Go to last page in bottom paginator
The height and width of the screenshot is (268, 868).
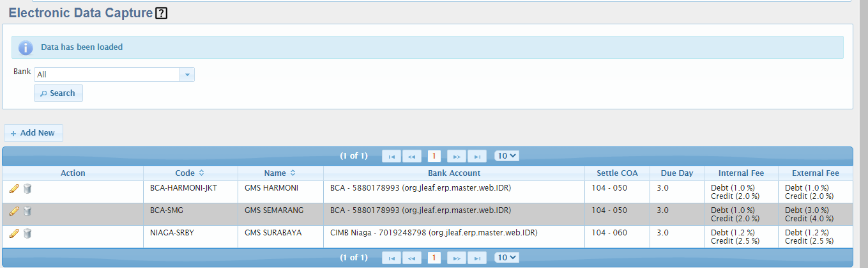pyautogui.click(x=477, y=258)
